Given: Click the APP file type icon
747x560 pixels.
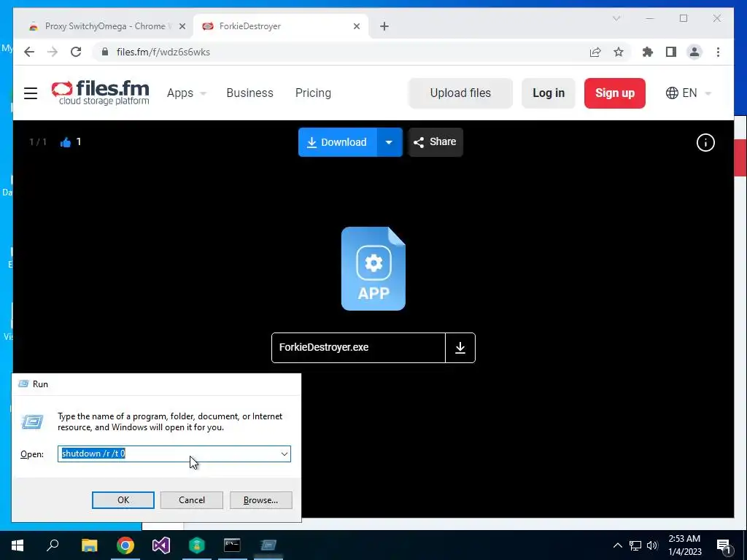Looking at the screenshot, I should tap(373, 268).
